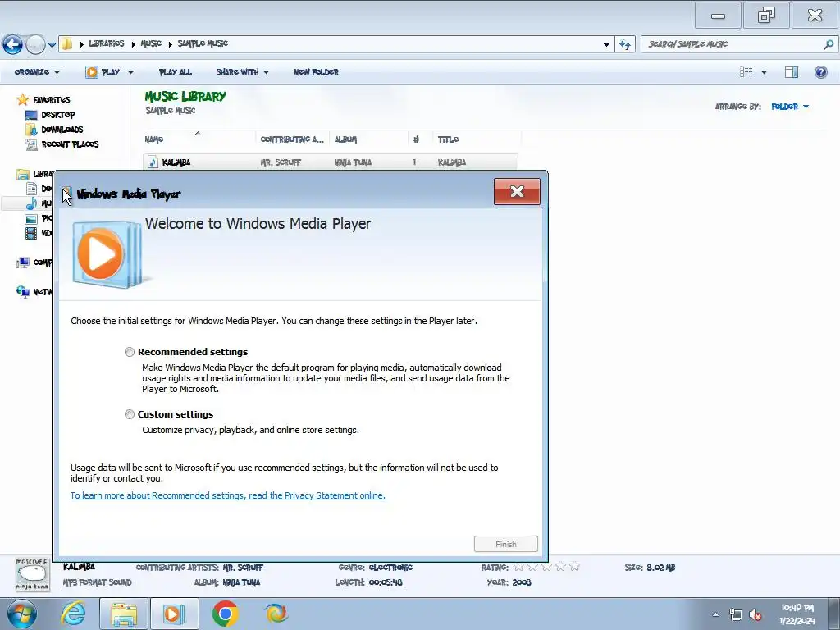840x630 pixels.
Task: Select the Recommended settings radio button
Action: 129,352
